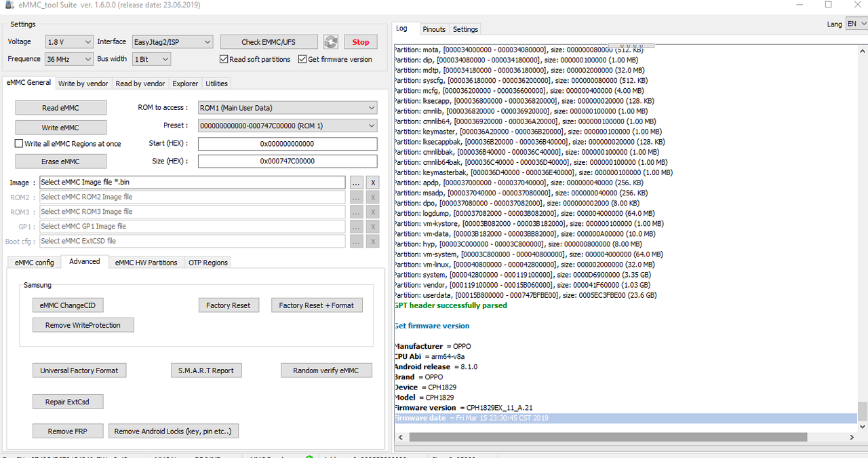Click the Size (HEX) input field
Screen dimensions: 868x458
click(x=288, y=161)
